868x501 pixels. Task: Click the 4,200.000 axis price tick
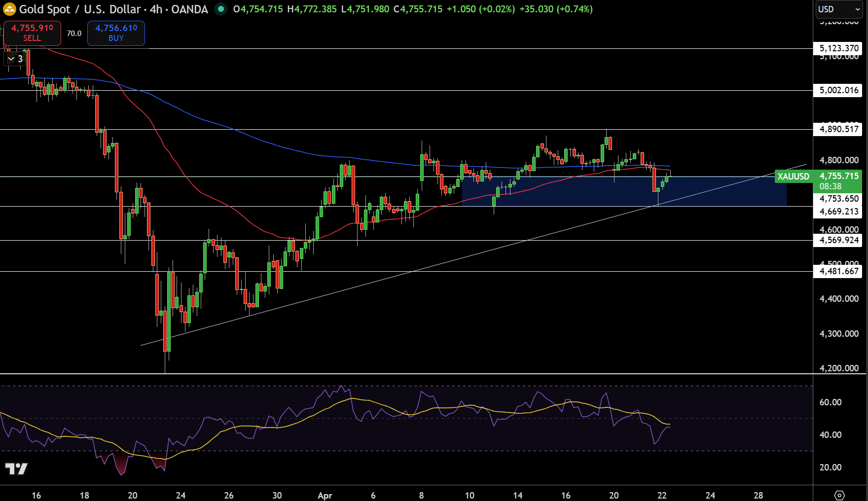coord(839,368)
